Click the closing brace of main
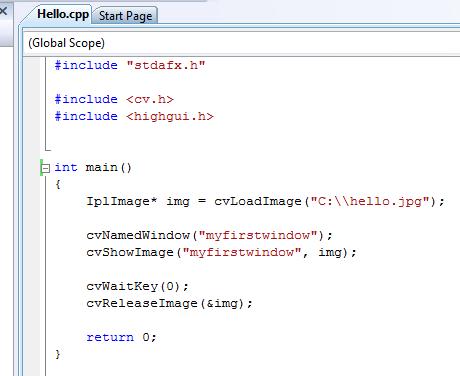Viewport: 460px width, 376px height. (58, 354)
